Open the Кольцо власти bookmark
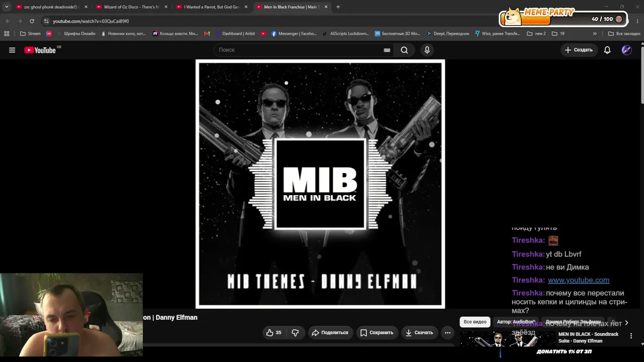This screenshot has height=362, width=644. pyautogui.click(x=176, y=34)
